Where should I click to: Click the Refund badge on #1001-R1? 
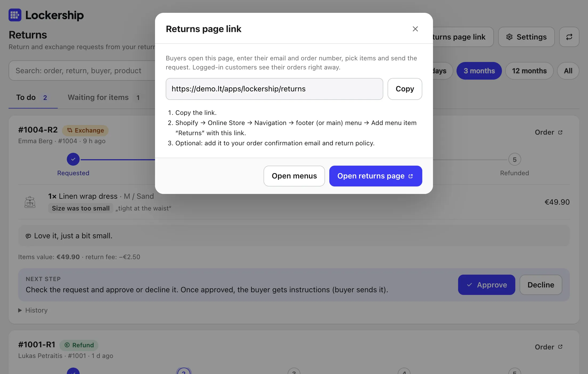pyautogui.click(x=79, y=345)
